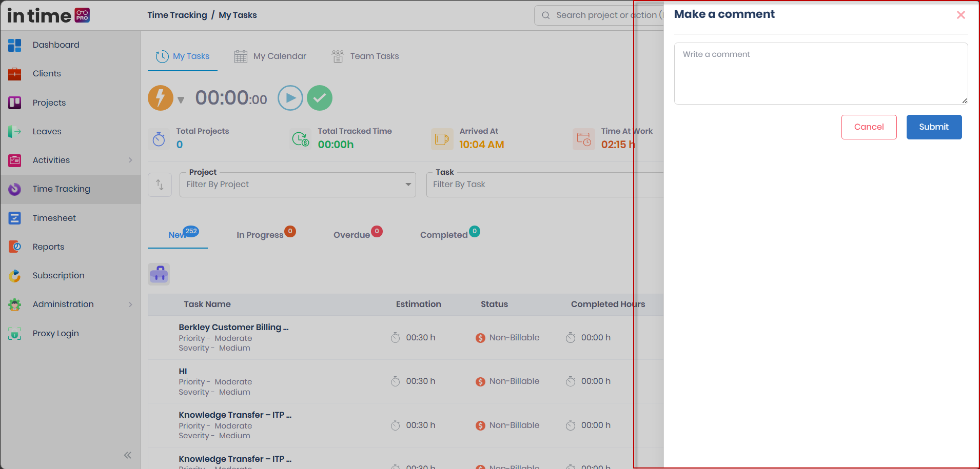This screenshot has width=980, height=469.
Task: Select the New tasks tab
Action: (x=178, y=234)
